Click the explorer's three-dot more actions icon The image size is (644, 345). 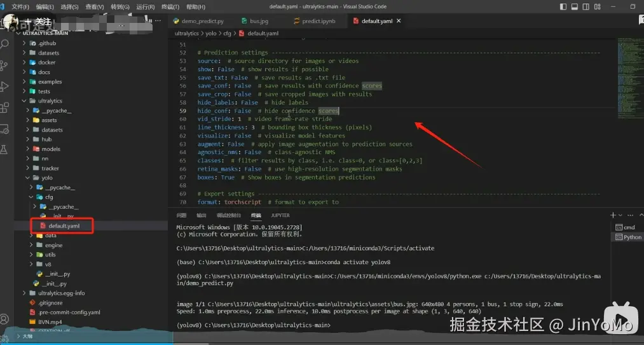pos(160,21)
